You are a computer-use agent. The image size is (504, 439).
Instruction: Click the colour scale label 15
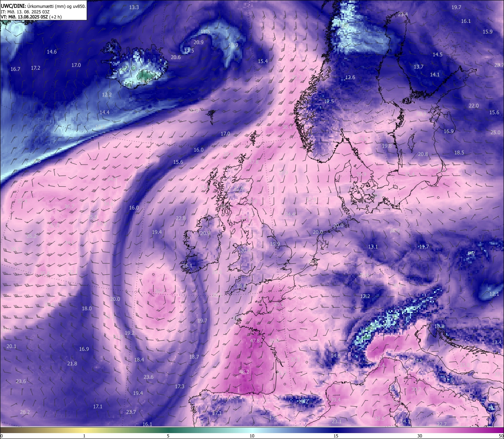click(x=336, y=436)
